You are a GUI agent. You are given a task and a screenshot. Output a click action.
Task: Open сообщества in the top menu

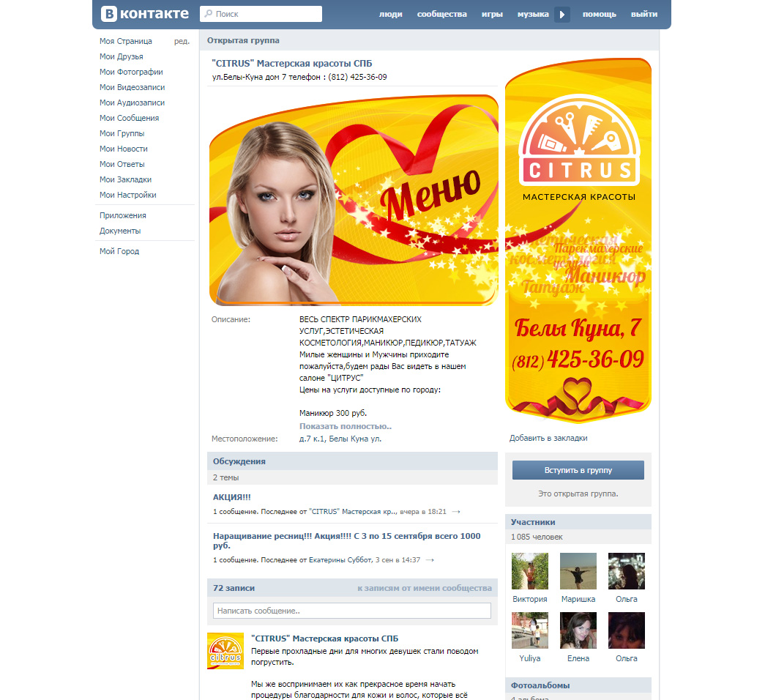click(441, 14)
